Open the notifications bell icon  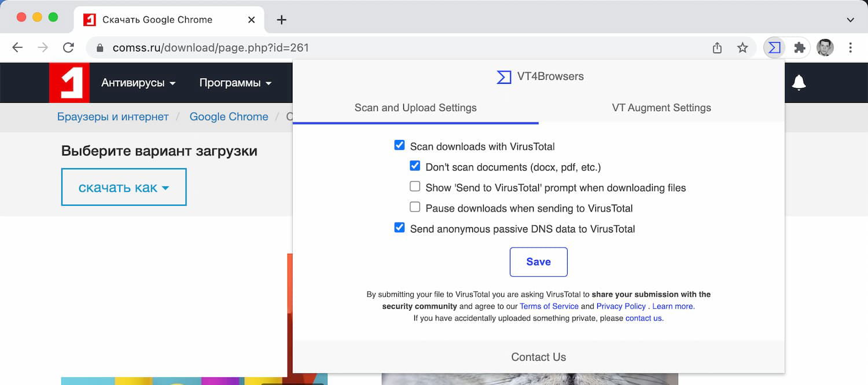point(799,83)
